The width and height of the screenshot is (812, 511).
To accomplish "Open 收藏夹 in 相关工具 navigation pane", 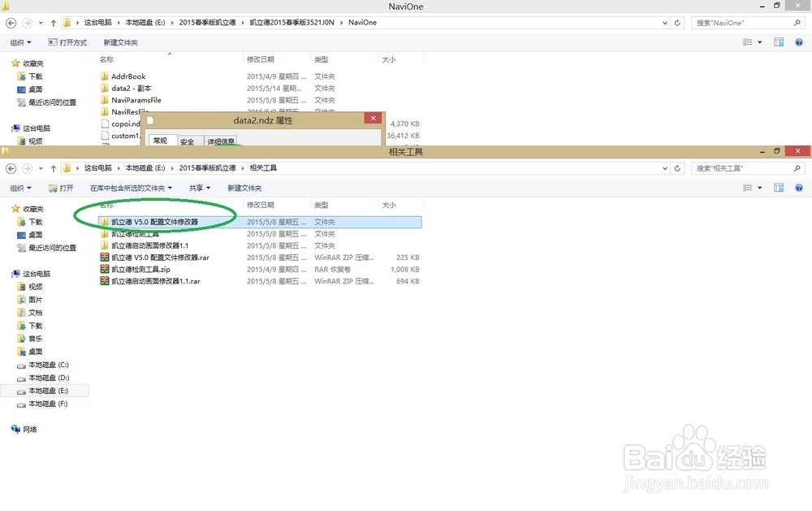I will point(33,209).
